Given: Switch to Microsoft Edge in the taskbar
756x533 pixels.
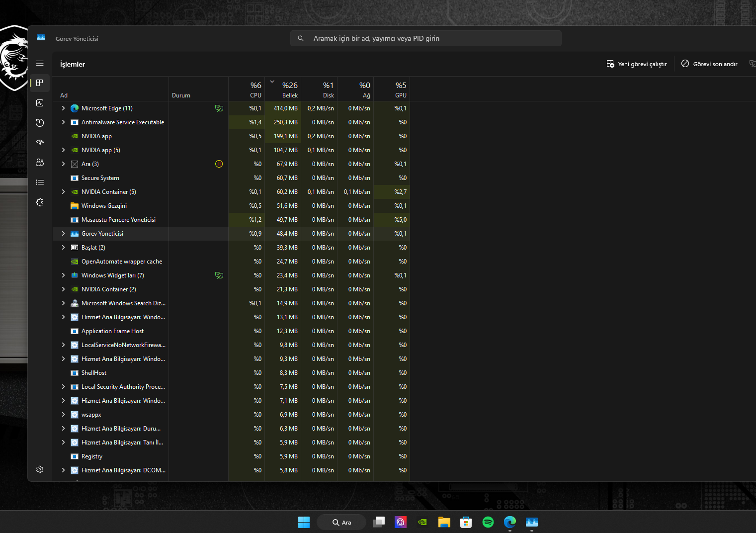Looking at the screenshot, I should (510, 522).
